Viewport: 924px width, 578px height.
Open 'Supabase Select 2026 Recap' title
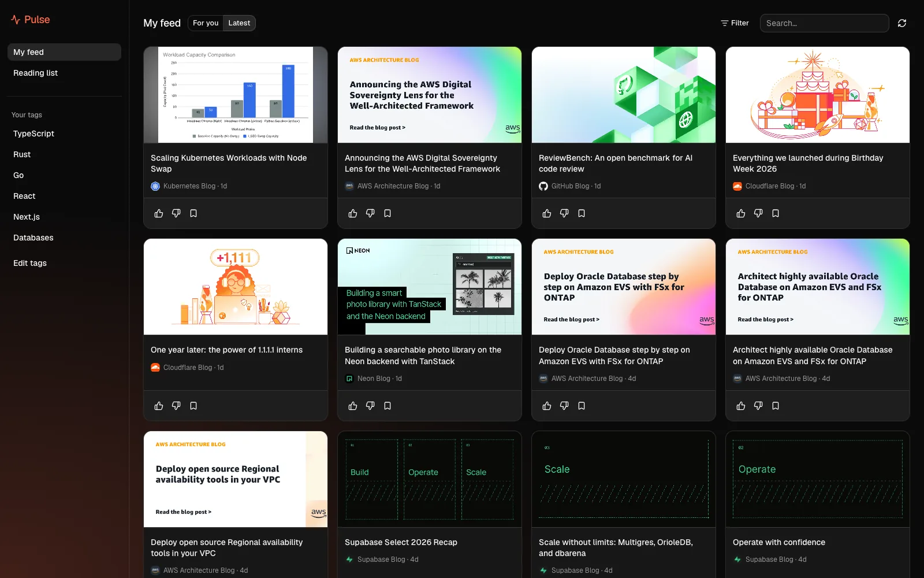pyautogui.click(x=401, y=543)
